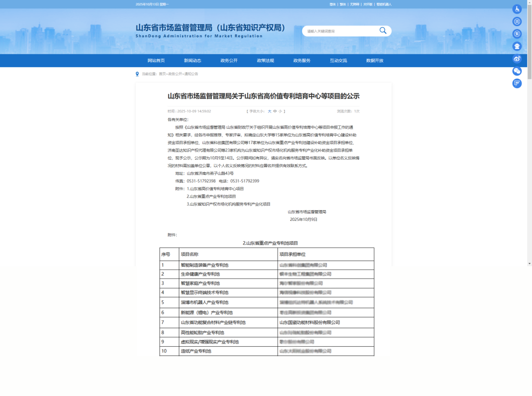532x396 pixels.
Task: Open the 政策法规 navigation menu item
Action: click(266, 61)
